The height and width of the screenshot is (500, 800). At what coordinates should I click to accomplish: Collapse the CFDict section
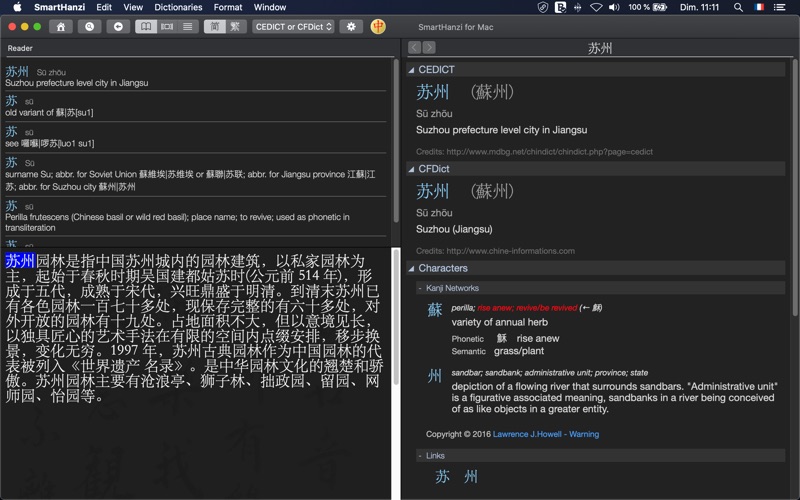(411, 169)
